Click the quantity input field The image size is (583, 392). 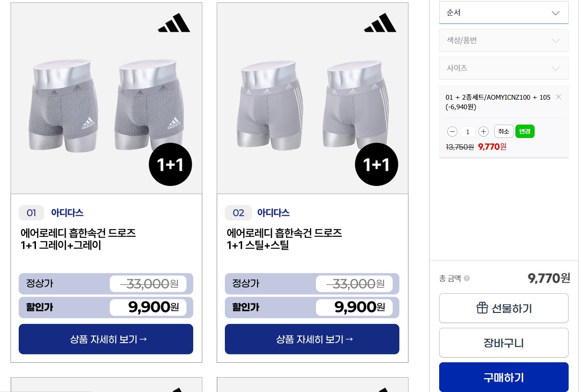[x=467, y=131]
